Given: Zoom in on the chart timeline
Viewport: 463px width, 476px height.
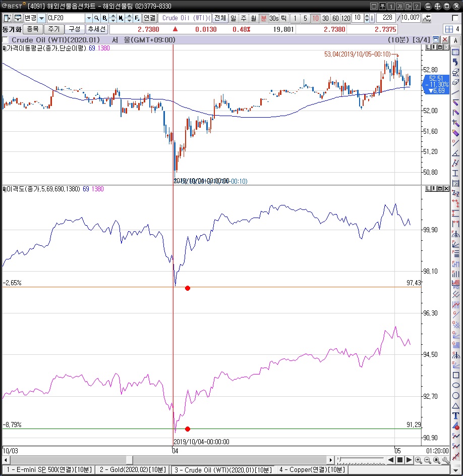Looking at the screenshot, I should 418,460.
